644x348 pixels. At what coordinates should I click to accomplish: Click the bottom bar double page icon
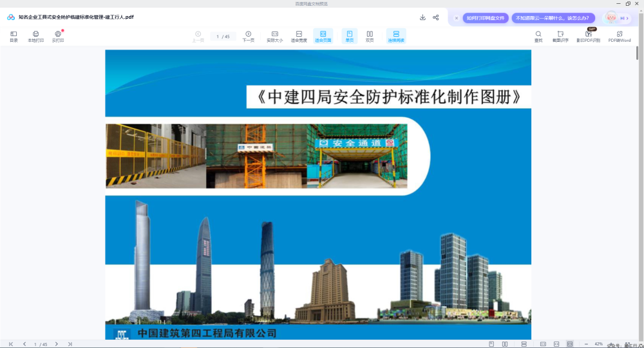(x=505, y=344)
